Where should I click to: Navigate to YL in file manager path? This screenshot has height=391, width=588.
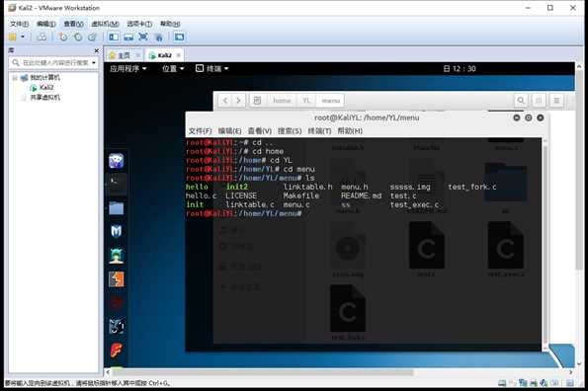tap(306, 101)
